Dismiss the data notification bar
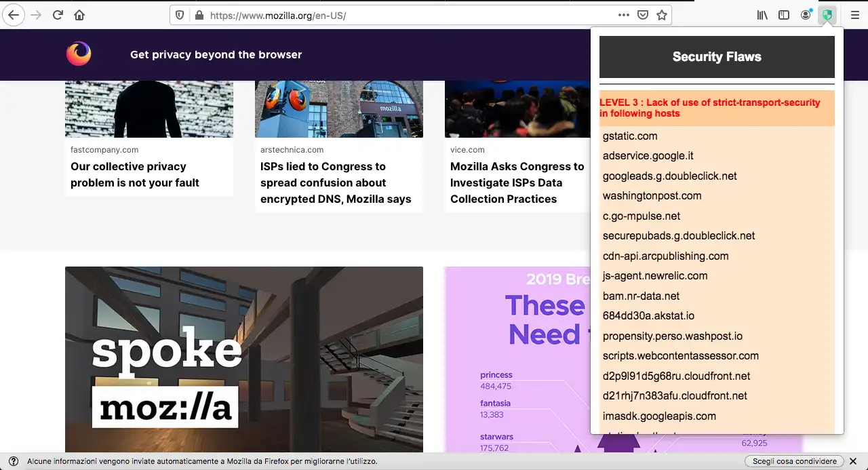The width and height of the screenshot is (868, 470). (853, 461)
